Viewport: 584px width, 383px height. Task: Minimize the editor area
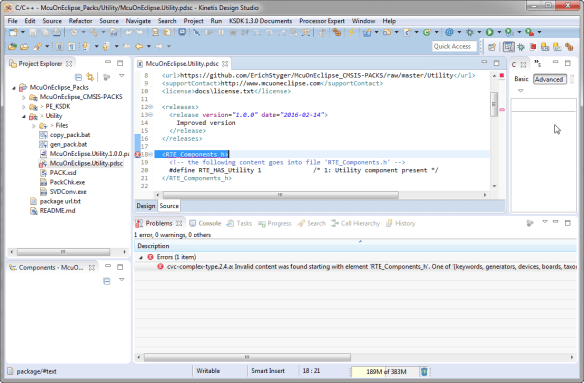pyautogui.click(x=484, y=62)
